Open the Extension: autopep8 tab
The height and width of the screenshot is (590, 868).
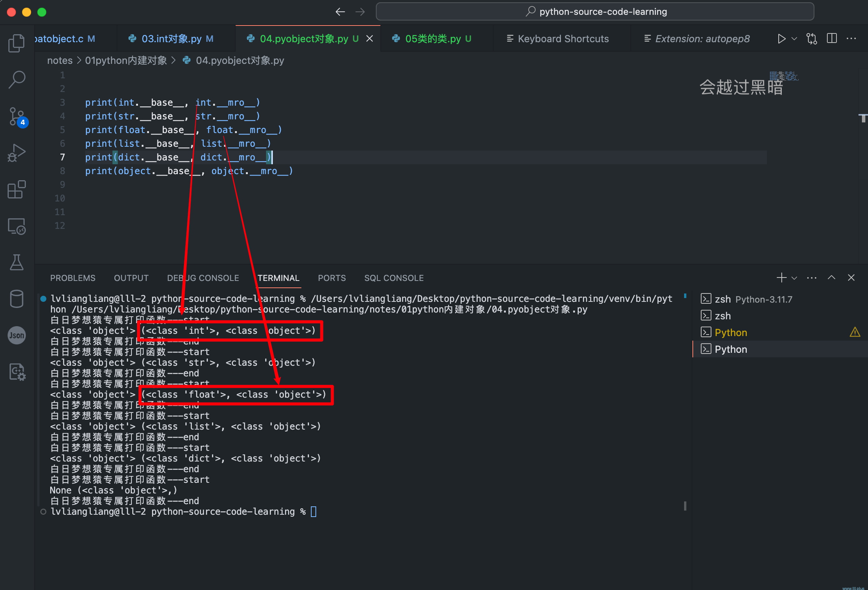click(702, 39)
